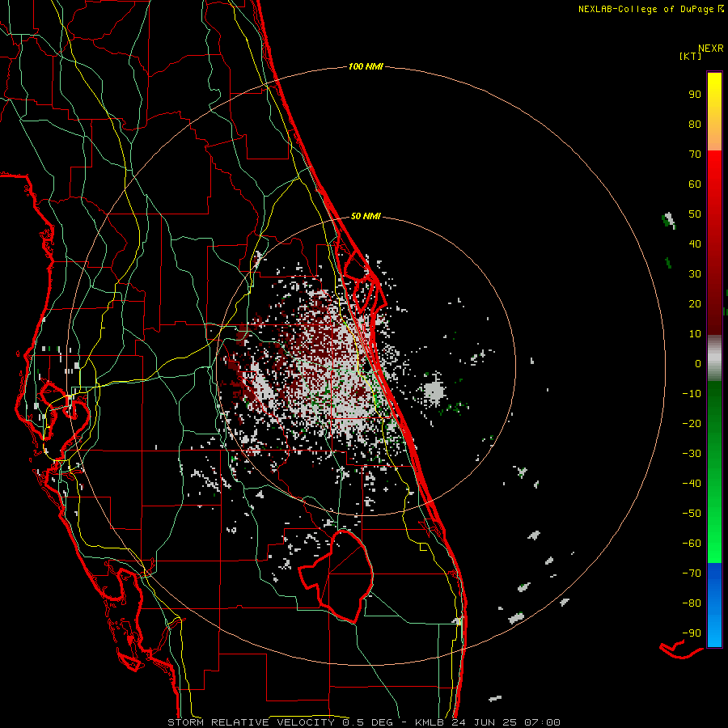
Task: Click the -60 value on the velocity scale
Action: click(692, 544)
